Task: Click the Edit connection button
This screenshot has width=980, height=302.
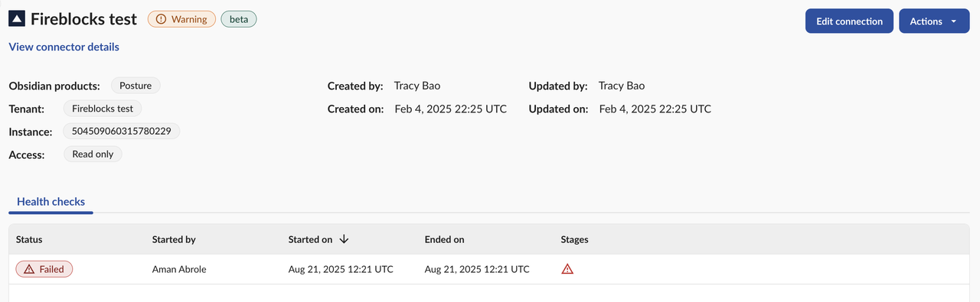Action: (x=849, y=21)
